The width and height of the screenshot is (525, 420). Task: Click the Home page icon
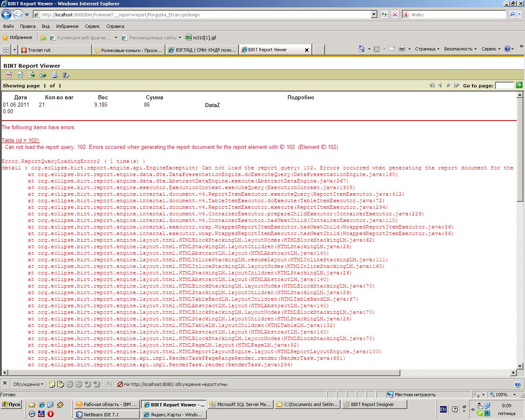point(361,49)
